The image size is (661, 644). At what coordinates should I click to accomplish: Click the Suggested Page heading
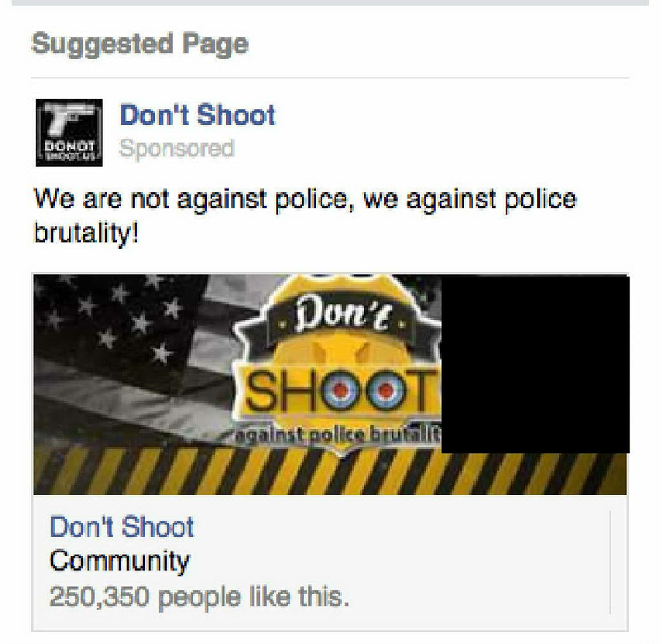tap(140, 45)
